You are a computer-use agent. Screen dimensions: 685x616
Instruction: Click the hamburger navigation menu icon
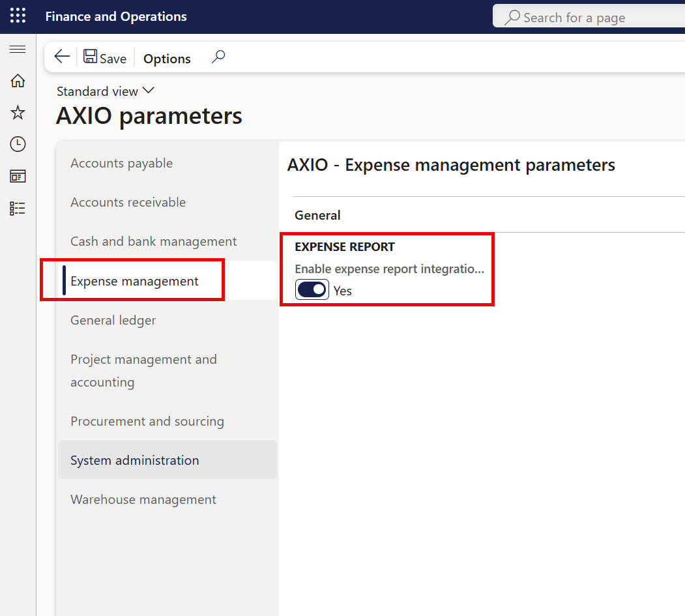(x=18, y=49)
